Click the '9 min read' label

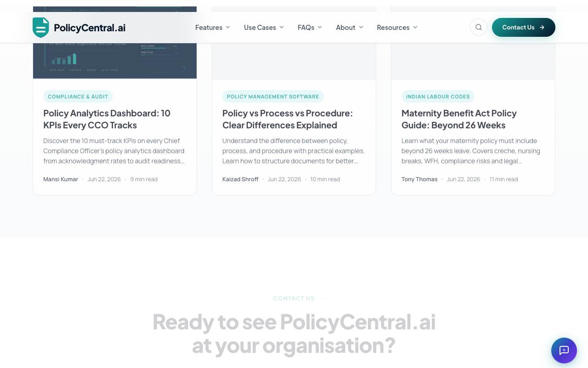click(x=144, y=179)
